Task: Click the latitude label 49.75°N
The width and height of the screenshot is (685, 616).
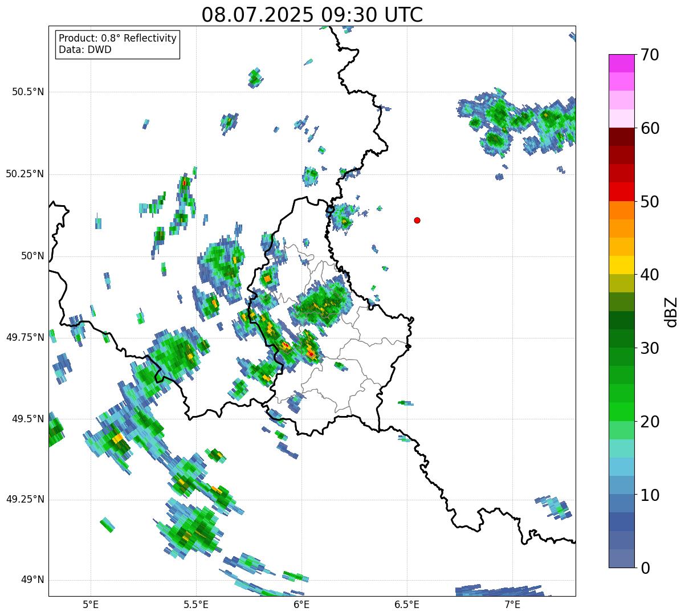Action: (x=25, y=337)
